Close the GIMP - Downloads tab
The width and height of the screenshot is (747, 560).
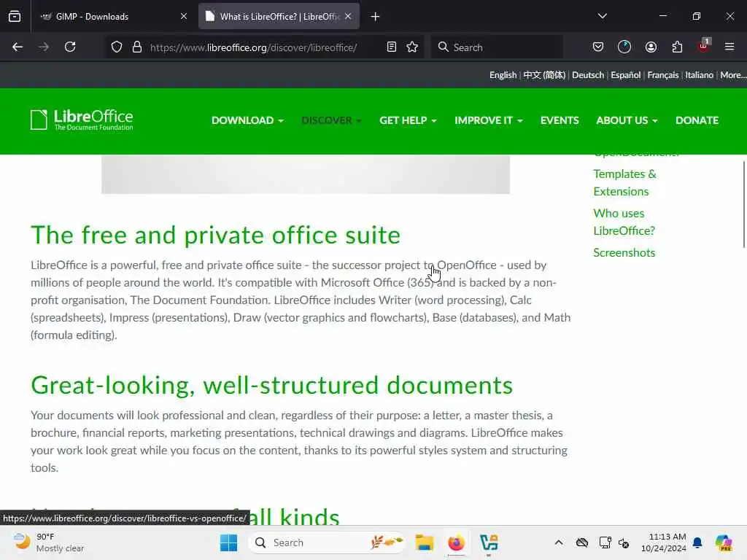point(183,16)
